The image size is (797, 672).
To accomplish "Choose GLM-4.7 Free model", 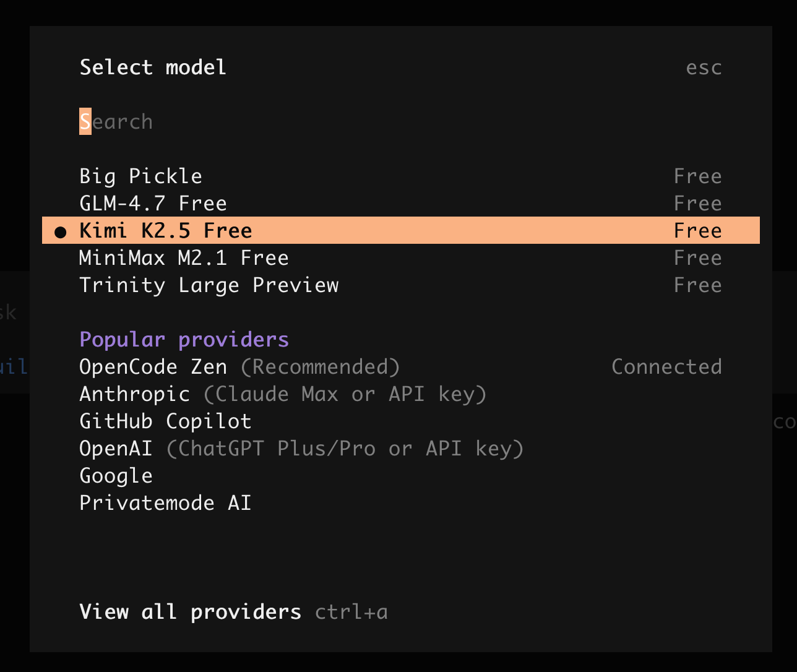I will (153, 204).
